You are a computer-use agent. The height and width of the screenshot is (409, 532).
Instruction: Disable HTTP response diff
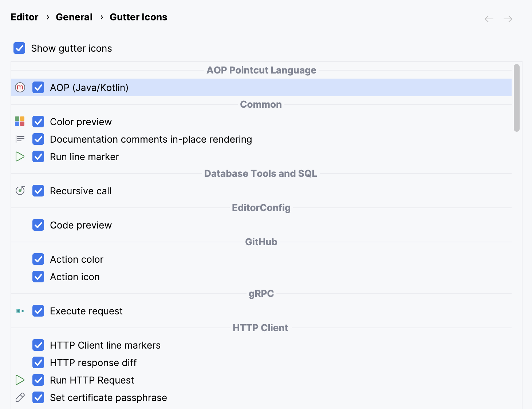point(38,362)
